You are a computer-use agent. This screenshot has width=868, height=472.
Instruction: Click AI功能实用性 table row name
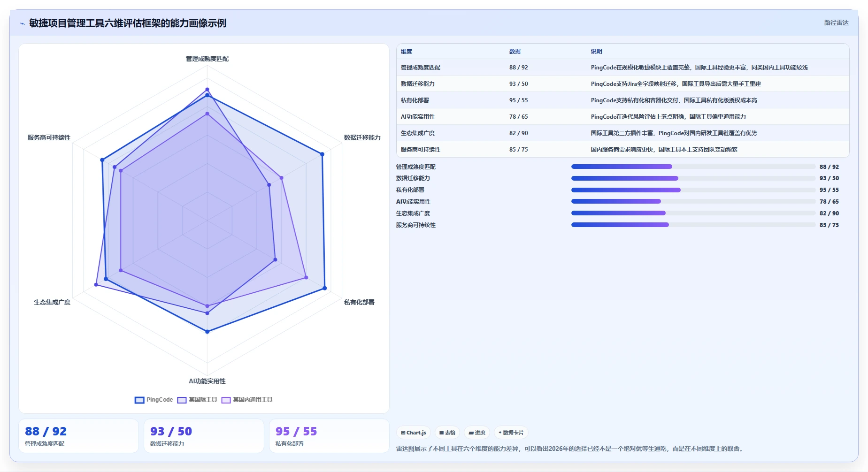(417, 117)
